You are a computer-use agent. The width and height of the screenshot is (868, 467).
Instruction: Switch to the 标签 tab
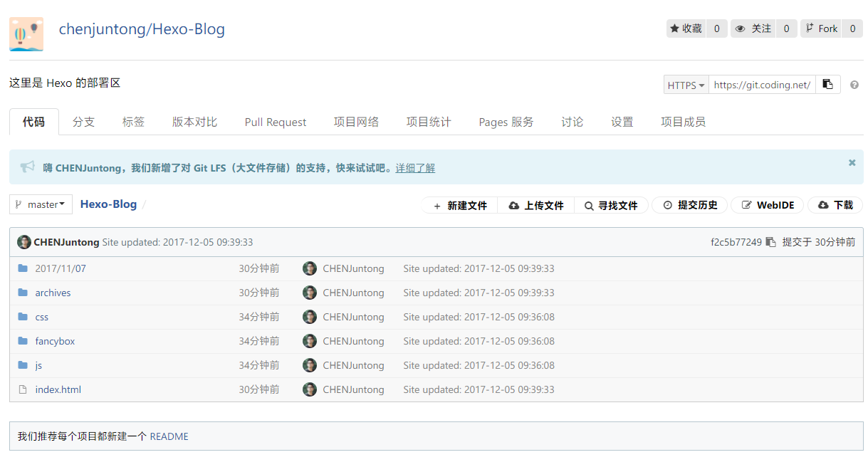click(x=133, y=122)
